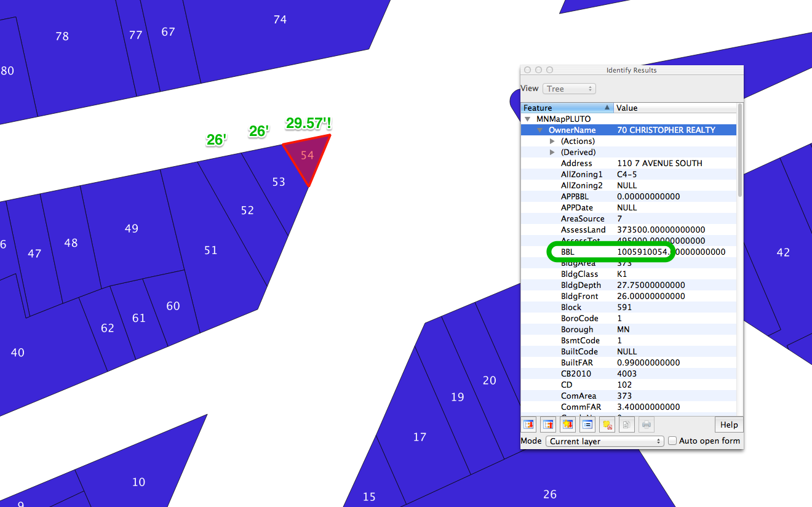Click map lot 49

pos(132,228)
